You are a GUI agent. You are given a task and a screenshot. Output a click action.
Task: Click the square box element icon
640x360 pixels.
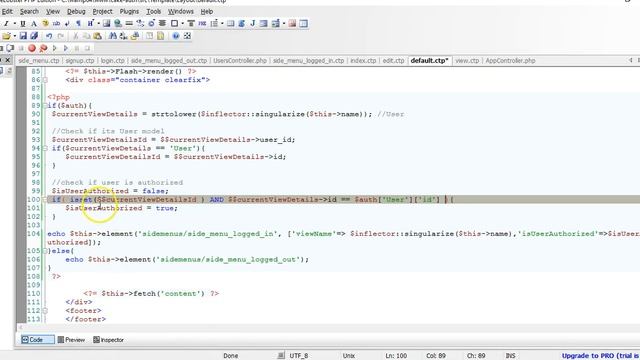tap(174, 24)
